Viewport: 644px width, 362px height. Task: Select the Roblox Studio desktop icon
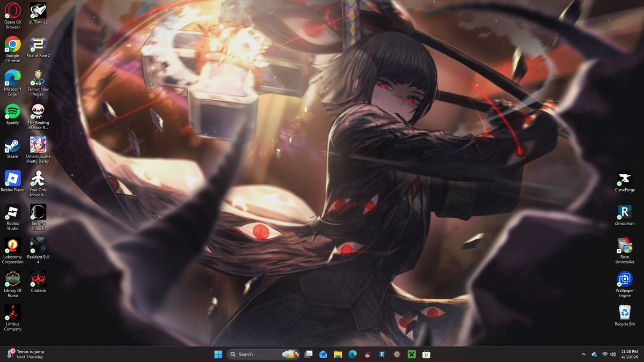point(12,217)
